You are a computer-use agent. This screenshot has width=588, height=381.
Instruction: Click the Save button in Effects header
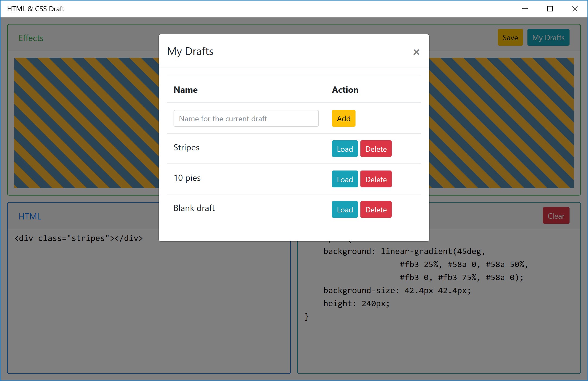[510, 38]
